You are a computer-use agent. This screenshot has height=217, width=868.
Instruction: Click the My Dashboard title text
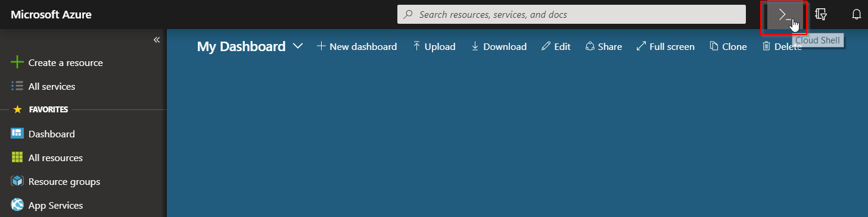(241, 46)
